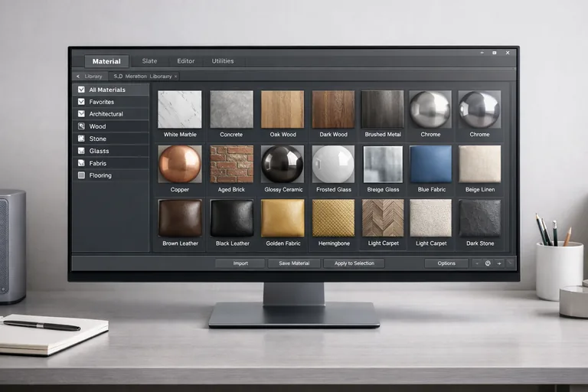
Task: Toggle the Architectural filter checkbox
Action: coord(82,114)
